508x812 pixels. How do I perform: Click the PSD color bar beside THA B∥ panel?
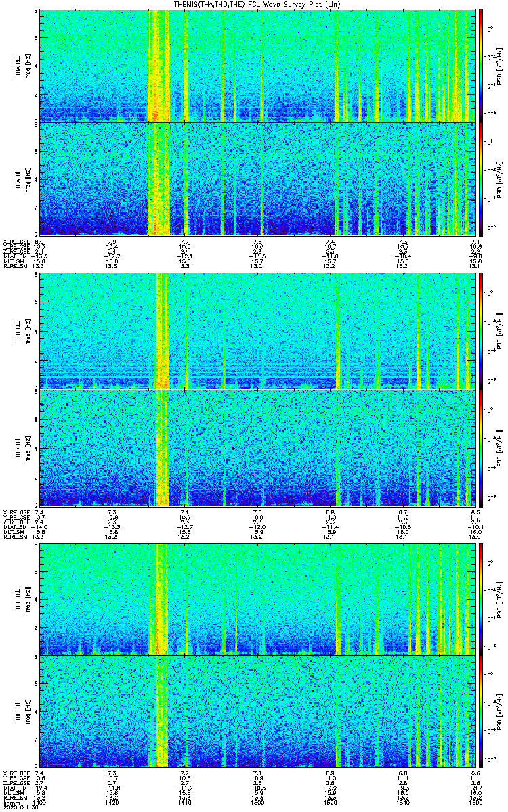pos(481,179)
